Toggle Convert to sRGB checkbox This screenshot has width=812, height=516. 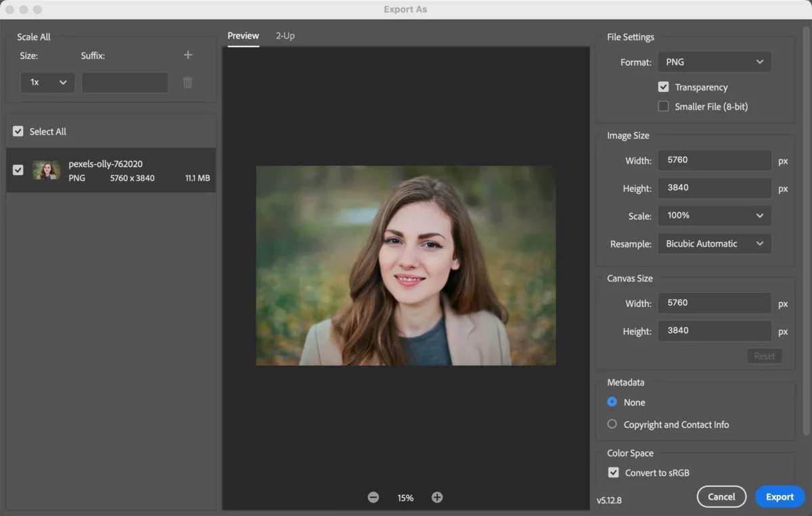pyautogui.click(x=614, y=473)
